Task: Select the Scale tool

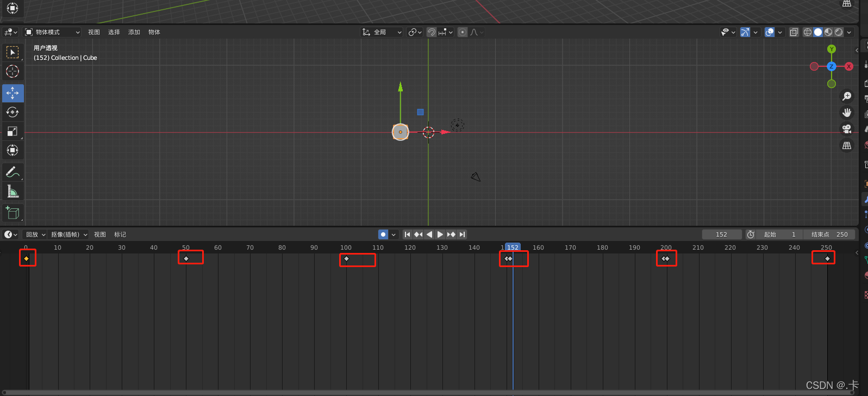Action: click(13, 131)
